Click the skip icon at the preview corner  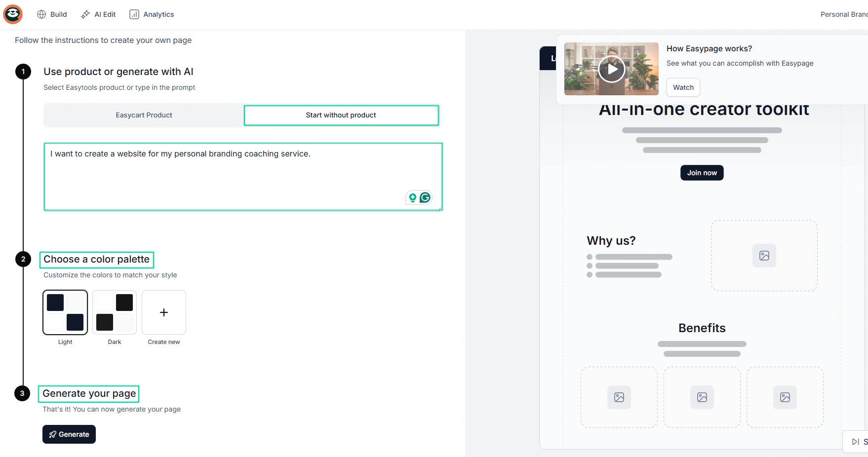pyautogui.click(x=856, y=442)
